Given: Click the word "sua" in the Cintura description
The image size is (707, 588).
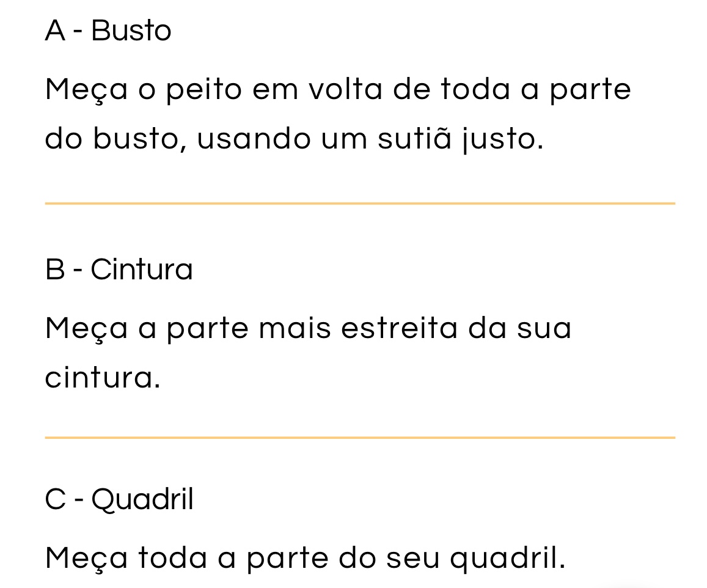Looking at the screenshot, I should [544, 328].
